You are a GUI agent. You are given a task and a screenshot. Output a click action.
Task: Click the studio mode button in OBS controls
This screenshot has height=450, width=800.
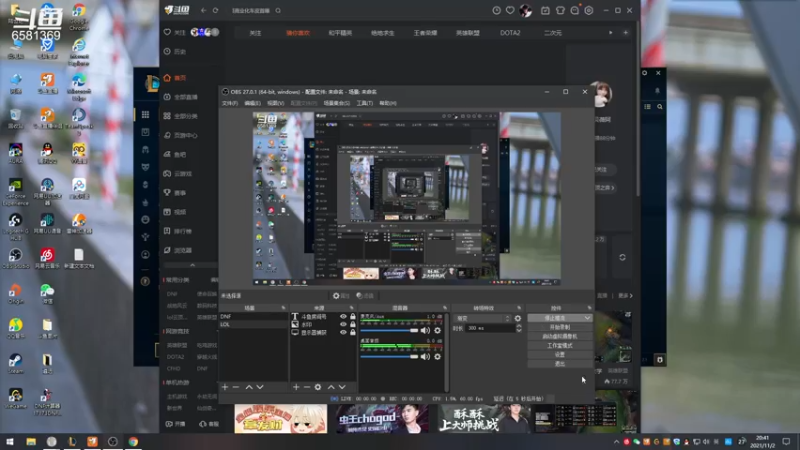(x=560, y=345)
